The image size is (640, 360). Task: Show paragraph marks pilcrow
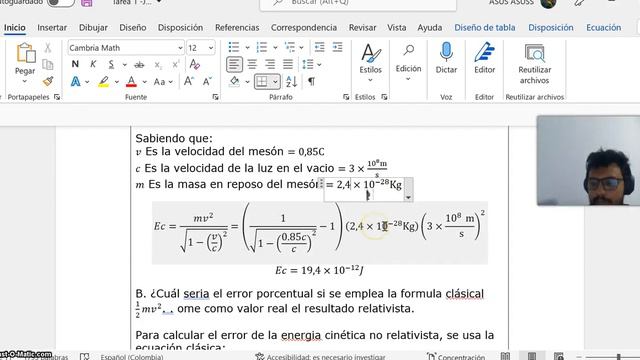click(311, 82)
